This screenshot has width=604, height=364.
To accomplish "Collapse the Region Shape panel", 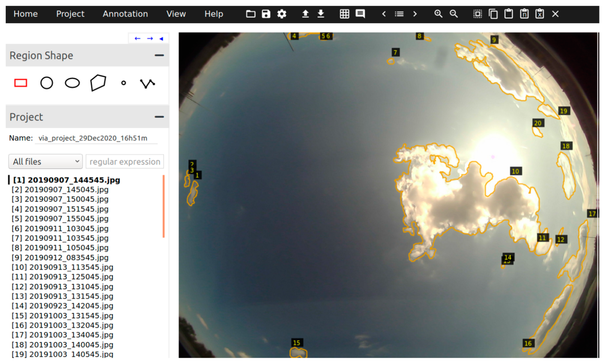I will [x=159, y=55].
